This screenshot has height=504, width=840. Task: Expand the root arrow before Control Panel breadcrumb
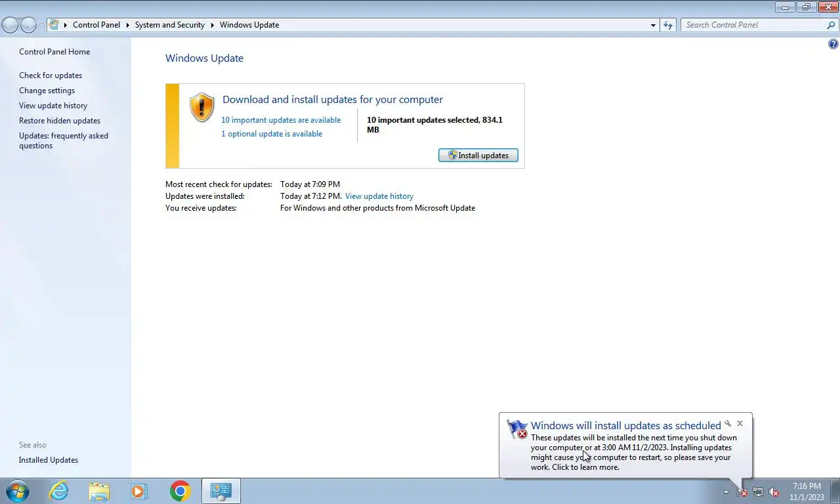(66, 25)
